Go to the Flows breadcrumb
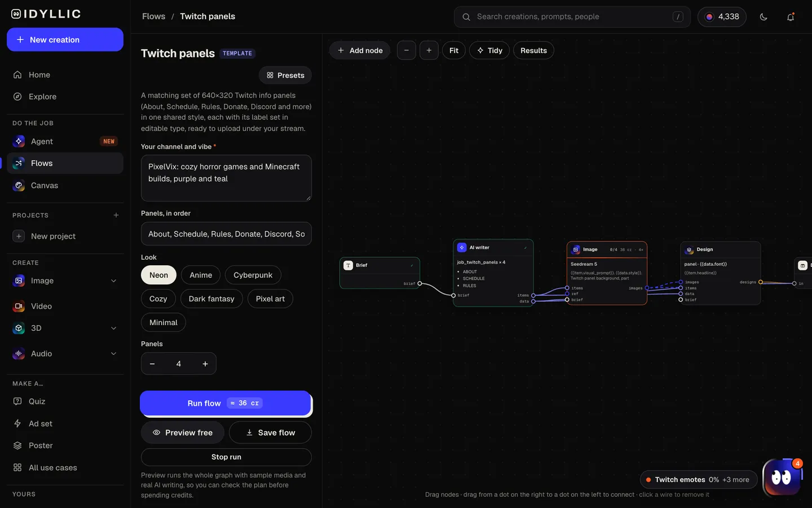Viewport: 812px width, 508px height. [x=154, y=16]
